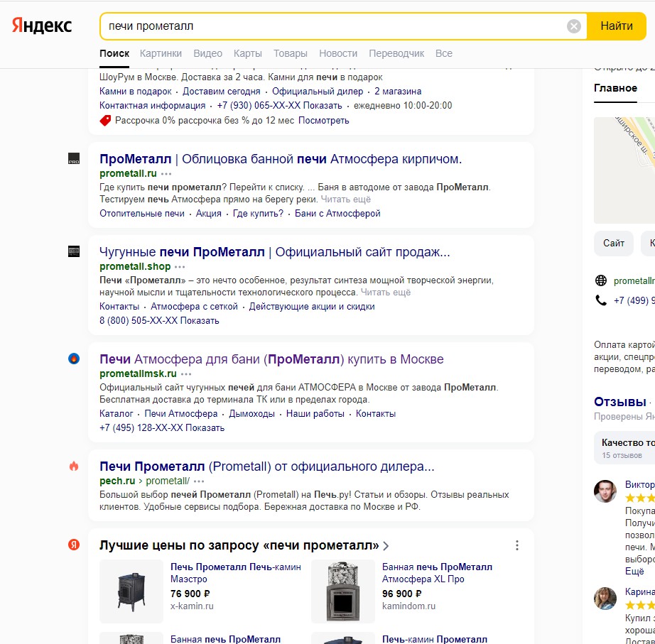Open ПроМеталл Облицовка банной печи result
The width and height of the screenshot is (655, 644).
click(x=281, y=159)
